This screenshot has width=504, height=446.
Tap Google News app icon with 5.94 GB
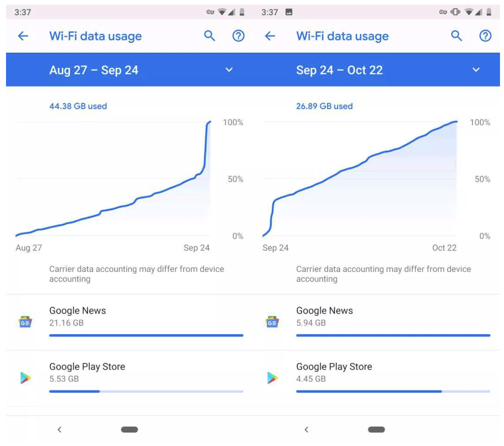tap(272, 322)
